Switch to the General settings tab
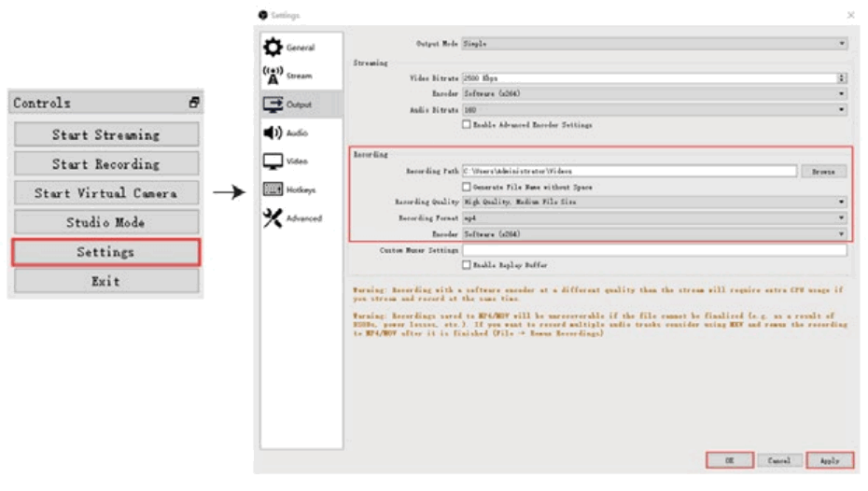This screenshot has height=491, width=868. (x=301, y=47)
